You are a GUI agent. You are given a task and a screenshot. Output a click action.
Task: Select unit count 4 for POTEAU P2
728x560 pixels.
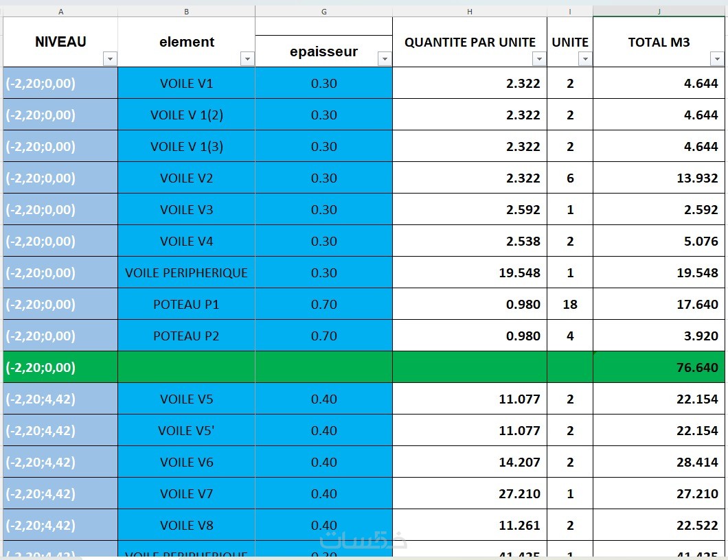(569, 336)
